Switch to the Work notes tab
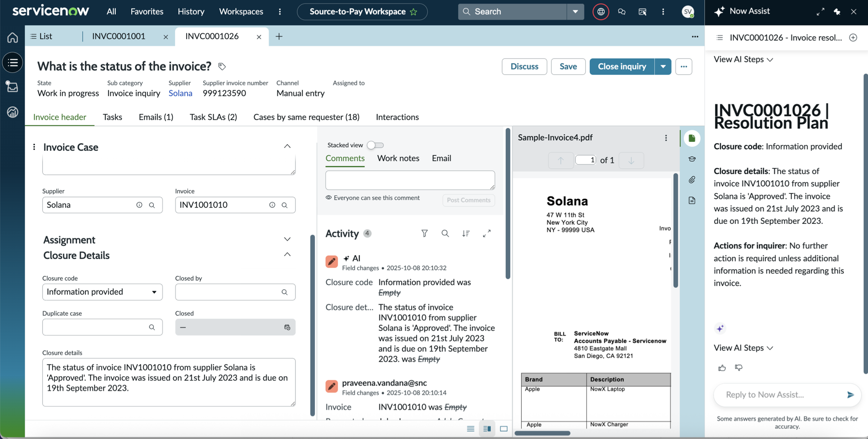 pos(398,158)
